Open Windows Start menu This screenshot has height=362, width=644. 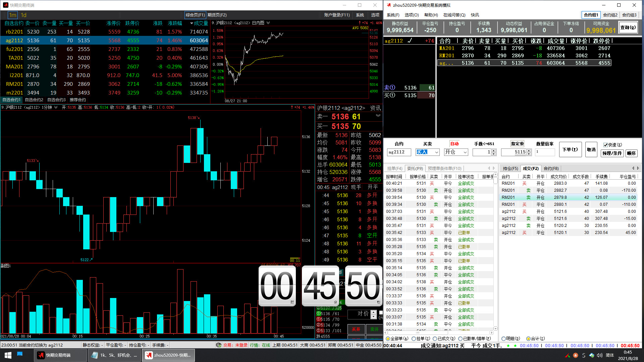tap(8, 355)
